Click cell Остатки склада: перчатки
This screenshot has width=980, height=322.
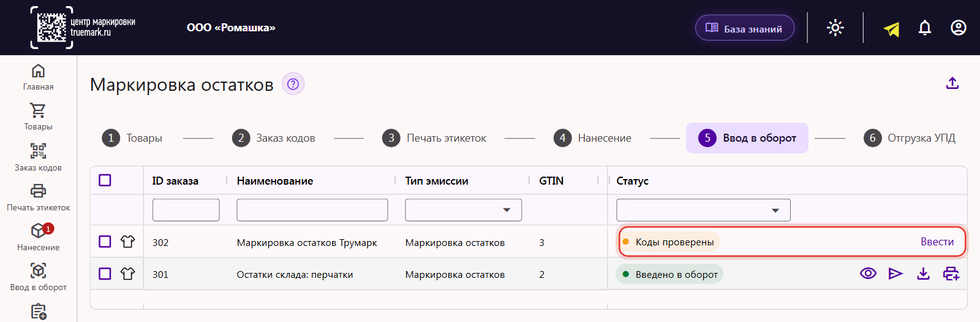point(295,275)
